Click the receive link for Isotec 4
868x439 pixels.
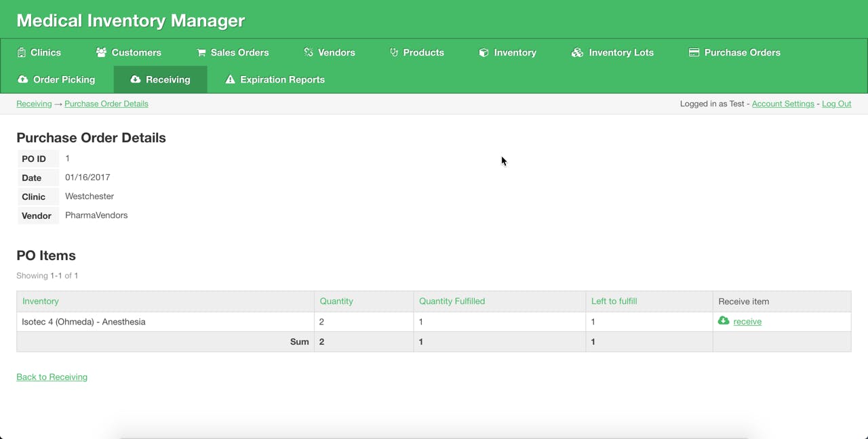747,321
